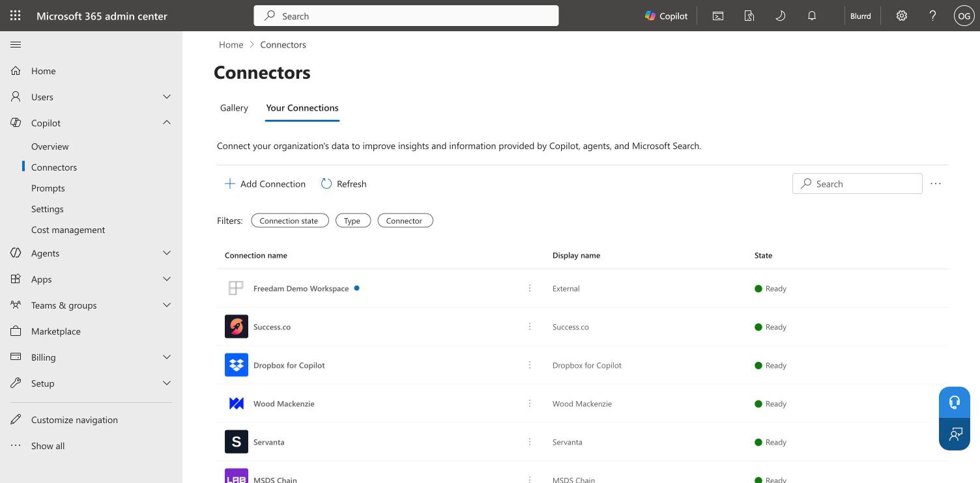The width and height of the screenshot is (980, 483).
Task: Expand the Apps section chevron
Action: [167, 279]
